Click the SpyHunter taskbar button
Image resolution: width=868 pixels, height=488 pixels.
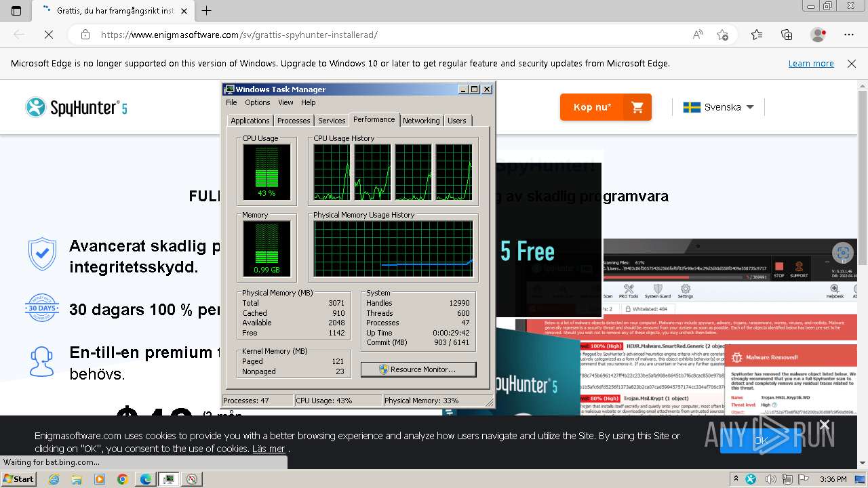click(x=192, y=479)
